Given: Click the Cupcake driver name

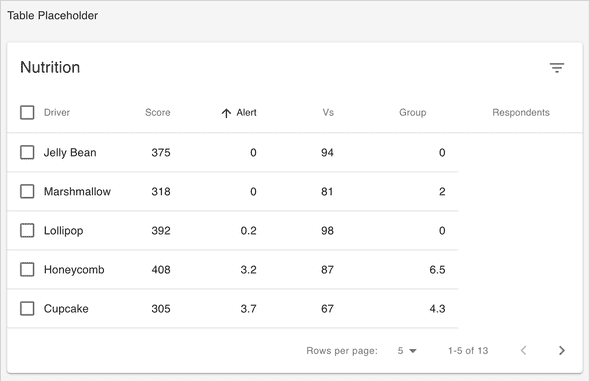Looking at the screenshot, I should (66, 309).
